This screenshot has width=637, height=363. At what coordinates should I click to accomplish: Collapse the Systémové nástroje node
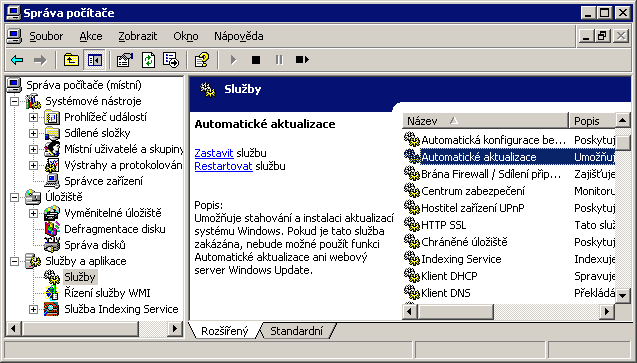tap(15, 101)
